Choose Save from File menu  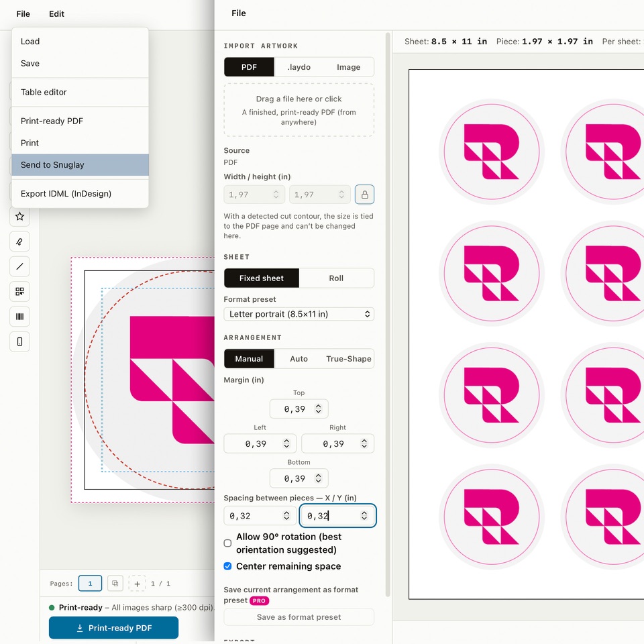click(x=80, y=63)
